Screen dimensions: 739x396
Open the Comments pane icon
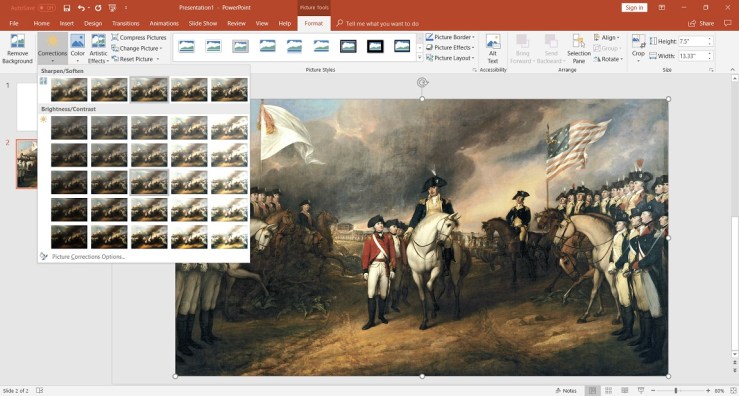click(x=728, y=23)
